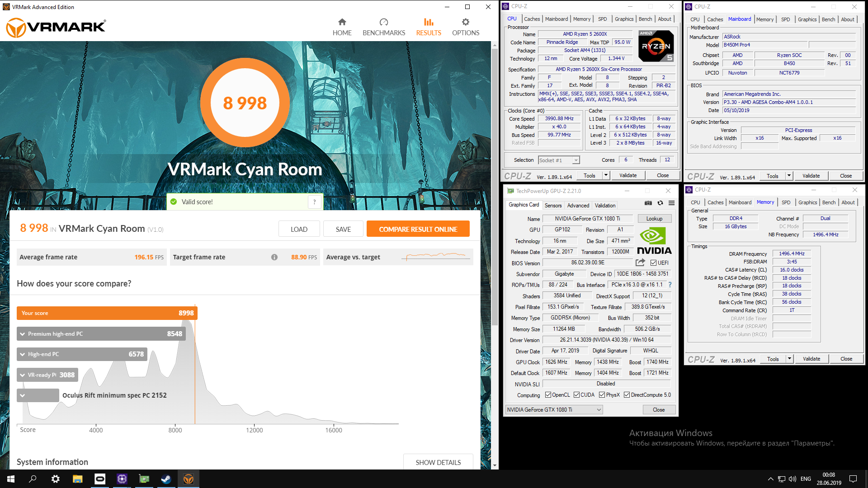Screen dimensions: 868x488
Task: Open the notification center icon
Action: point(853,479)
